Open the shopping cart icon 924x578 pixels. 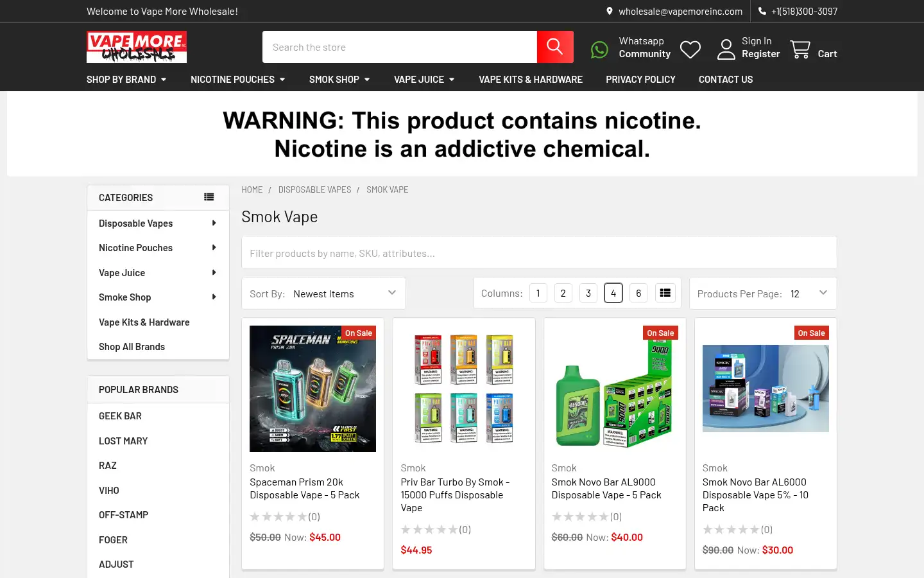pyautogui.click(x=800, y=49)
